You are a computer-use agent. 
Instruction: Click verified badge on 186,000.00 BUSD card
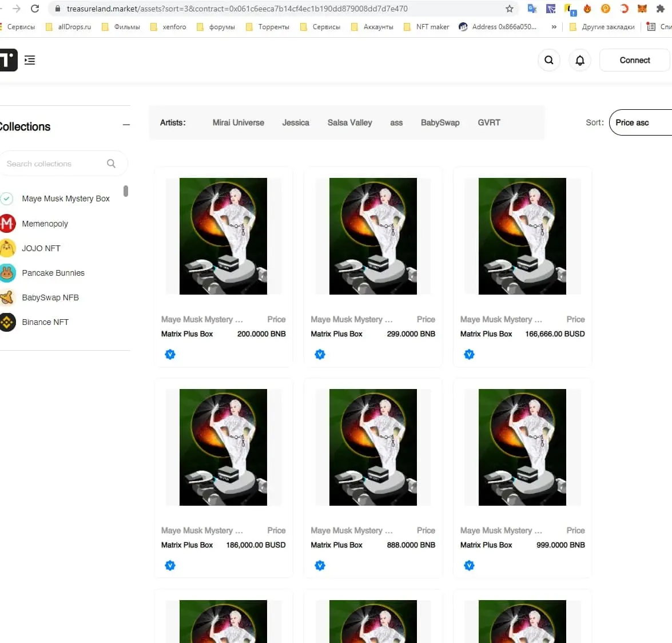pos(170,565)
